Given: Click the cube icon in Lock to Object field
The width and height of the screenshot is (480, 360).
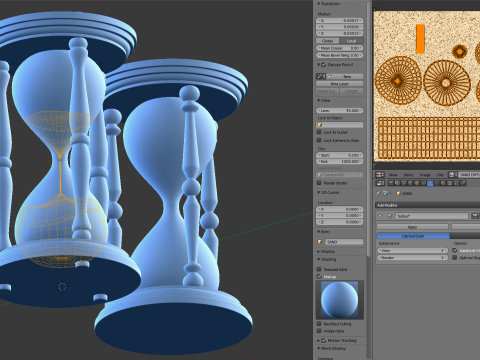Looking at the screenshot, I should (320, 125).
